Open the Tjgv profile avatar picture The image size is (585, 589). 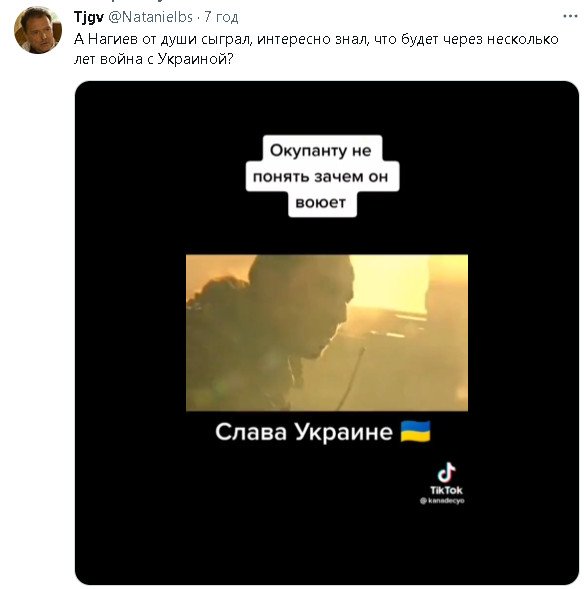pyautogui.click(x=38, y=30)
